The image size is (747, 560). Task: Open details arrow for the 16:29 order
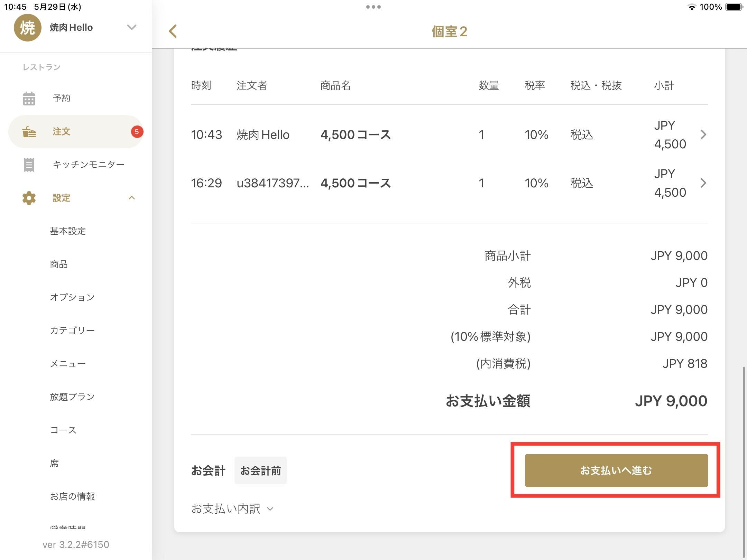703,183
